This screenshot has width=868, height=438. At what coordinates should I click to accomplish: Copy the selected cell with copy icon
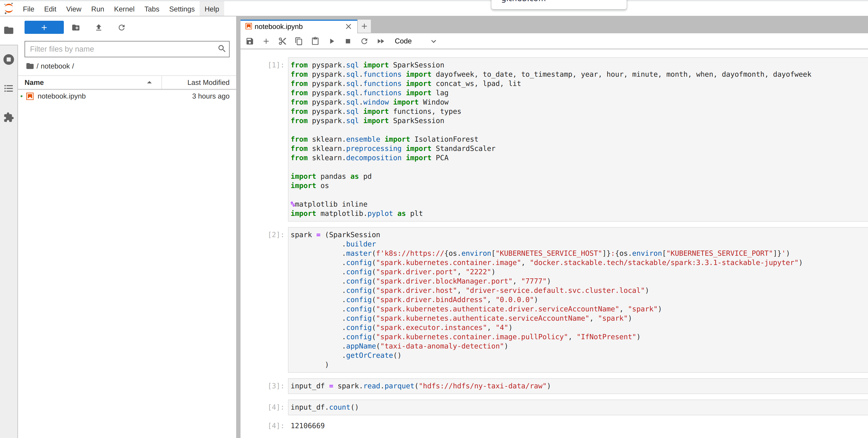click(x=299, y=41)
